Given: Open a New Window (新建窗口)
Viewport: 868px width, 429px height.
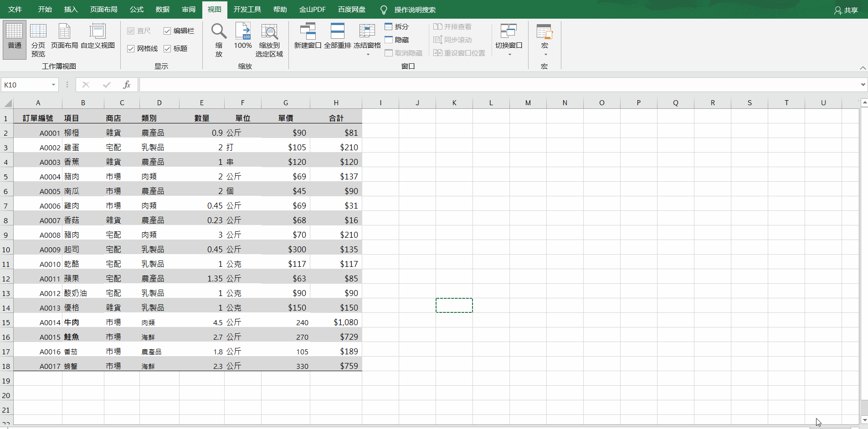Looking at the screenshot, I should (x=308, y=36).
